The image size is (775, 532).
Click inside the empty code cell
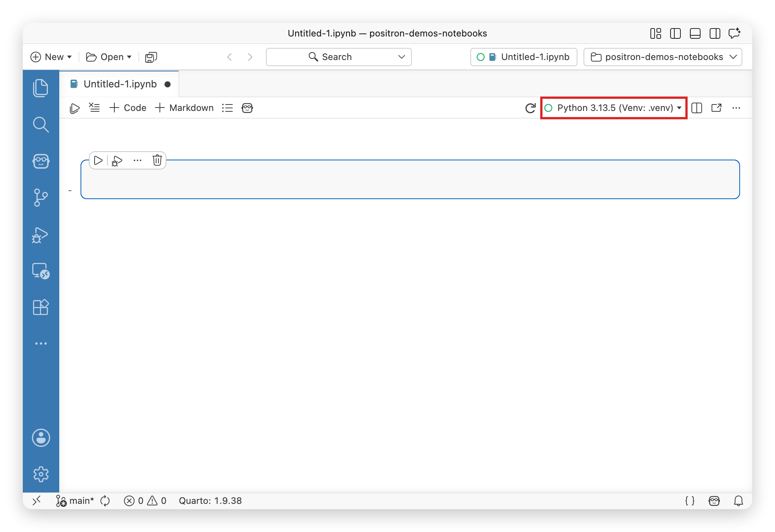[x=410, y=179]
